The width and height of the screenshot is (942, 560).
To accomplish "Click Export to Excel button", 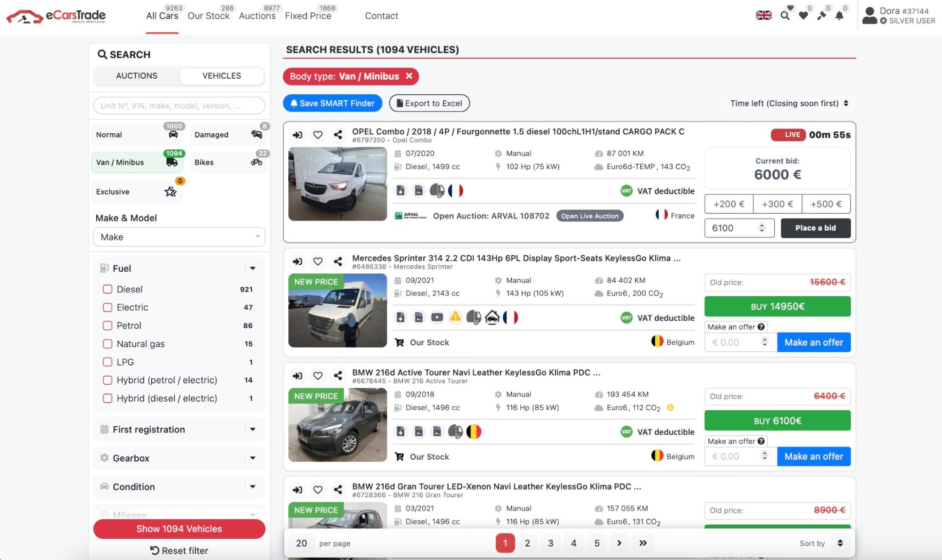I will 429,103.
